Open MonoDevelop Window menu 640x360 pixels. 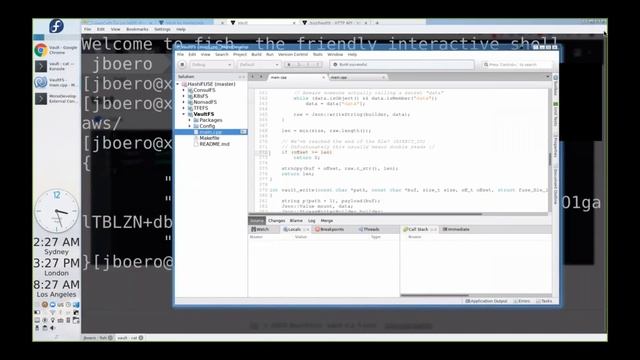pyautogui.click(x=335, y=54)
